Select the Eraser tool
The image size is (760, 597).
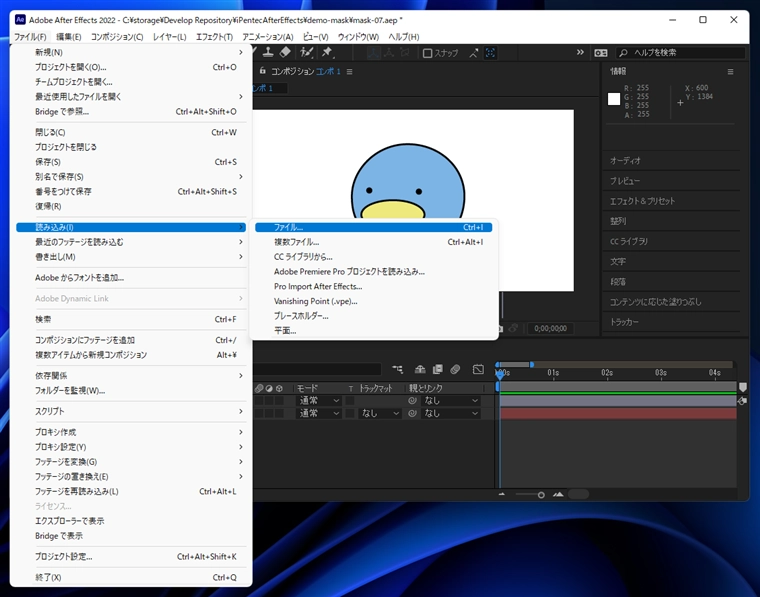(x=286, y=53)
